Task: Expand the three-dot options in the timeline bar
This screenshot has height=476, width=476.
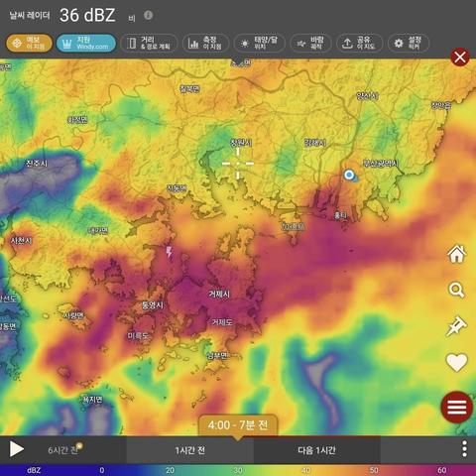Action: click(464, 449)
